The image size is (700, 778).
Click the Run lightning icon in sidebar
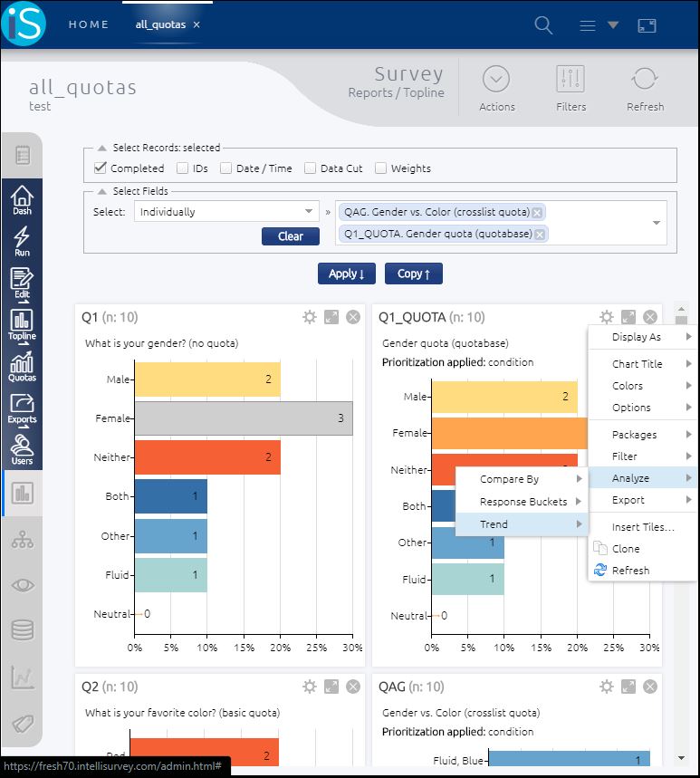click(22, 242)
